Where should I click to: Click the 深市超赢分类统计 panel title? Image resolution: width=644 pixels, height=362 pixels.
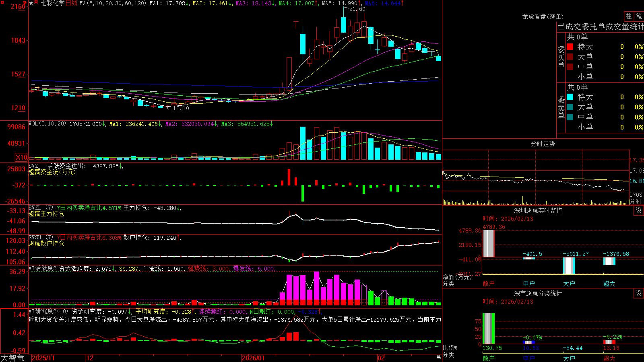pos(538,293)
